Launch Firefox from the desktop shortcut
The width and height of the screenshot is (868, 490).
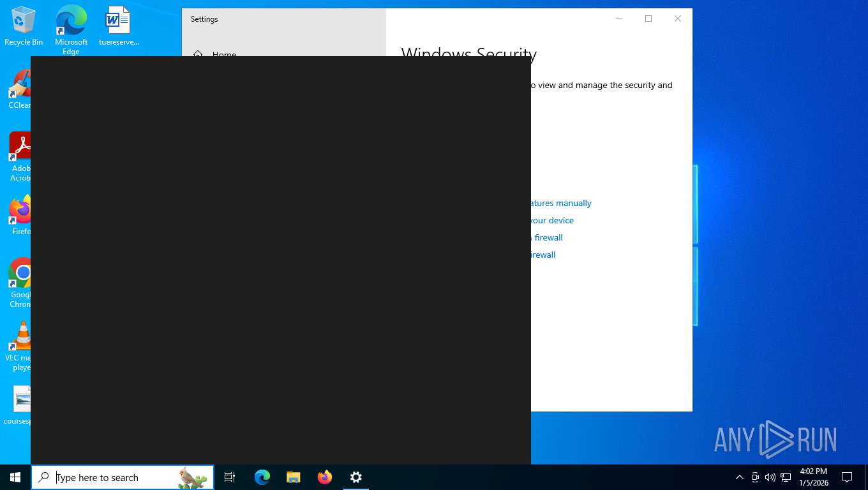pos(20,216)
